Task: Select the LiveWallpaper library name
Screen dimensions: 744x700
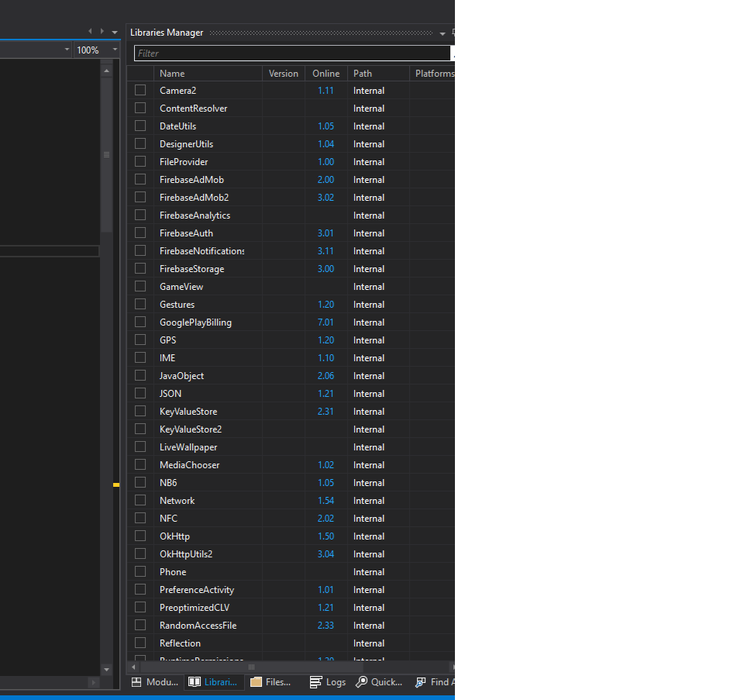Action: point(188,447)
